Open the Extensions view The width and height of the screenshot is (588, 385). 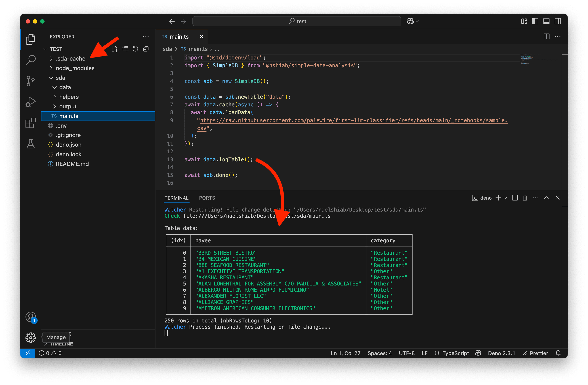point(31,123)
